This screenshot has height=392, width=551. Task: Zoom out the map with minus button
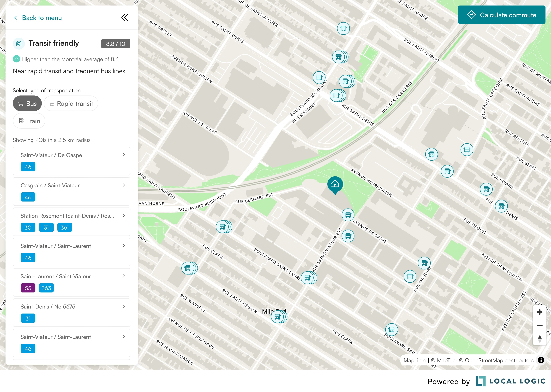coord(540,325)
